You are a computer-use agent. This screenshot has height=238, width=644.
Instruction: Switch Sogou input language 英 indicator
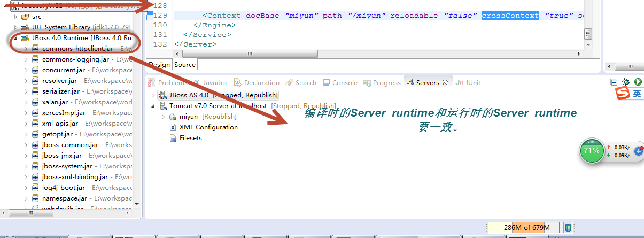pos(637,94)
